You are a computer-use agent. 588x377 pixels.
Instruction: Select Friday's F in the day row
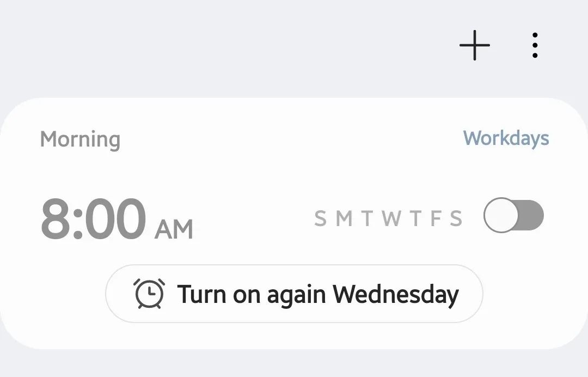(x=436, y=219)
